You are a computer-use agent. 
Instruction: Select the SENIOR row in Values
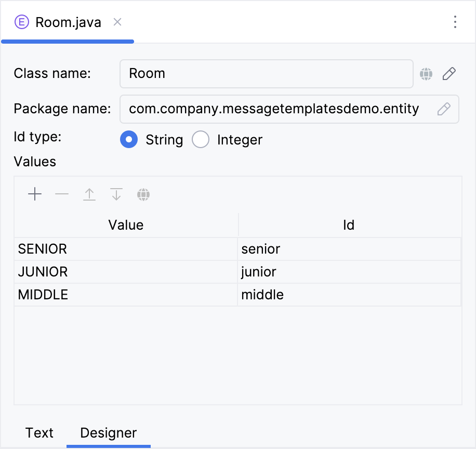pos(126,249)
